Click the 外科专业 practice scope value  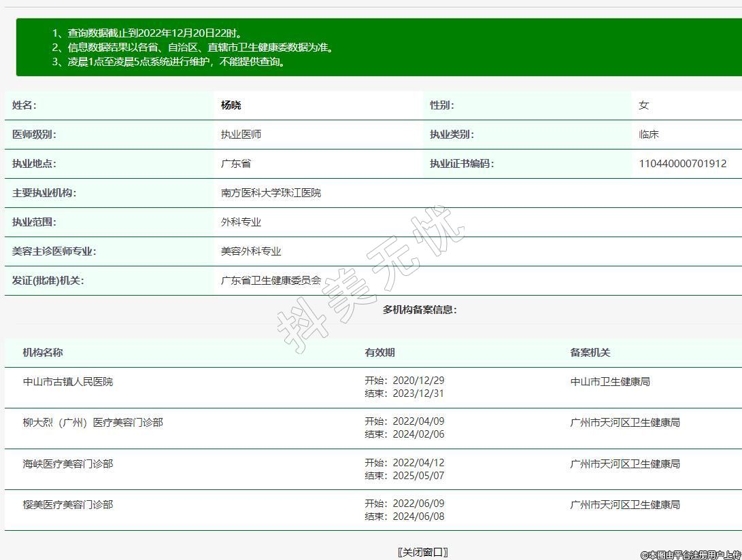click(x=241, y=222)
